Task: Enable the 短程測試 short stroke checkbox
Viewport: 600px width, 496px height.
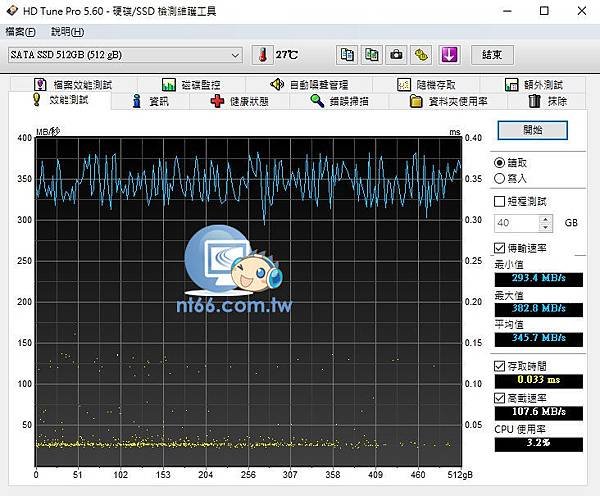Action: (499, 201)
